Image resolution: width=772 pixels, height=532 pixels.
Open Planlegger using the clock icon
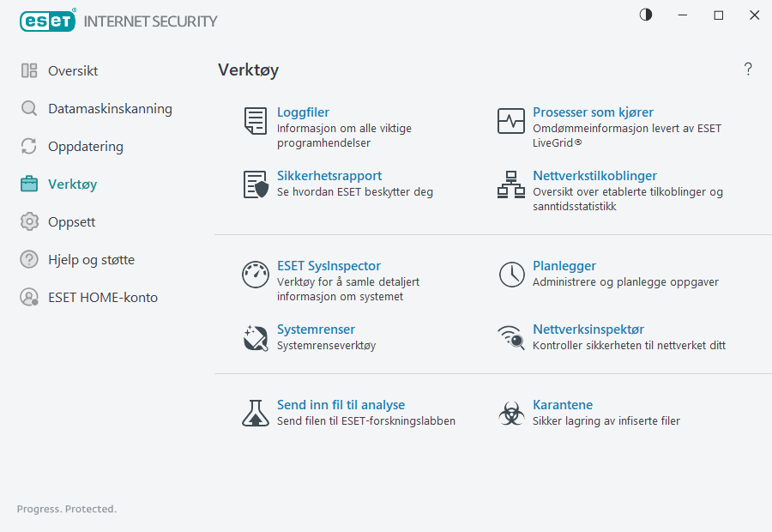point(510,275)
